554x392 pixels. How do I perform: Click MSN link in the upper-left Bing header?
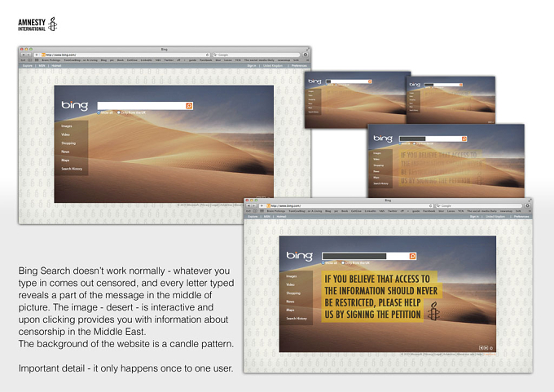tap(42, 66)
